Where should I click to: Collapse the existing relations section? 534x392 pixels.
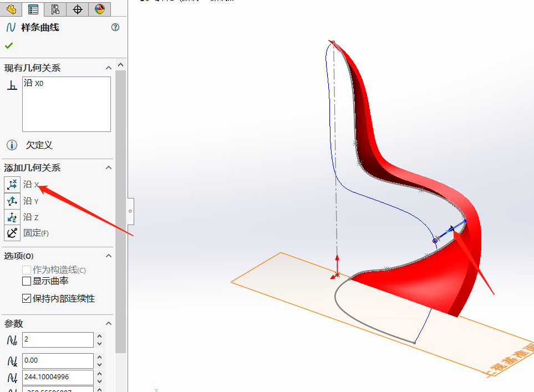pos(109,68)
